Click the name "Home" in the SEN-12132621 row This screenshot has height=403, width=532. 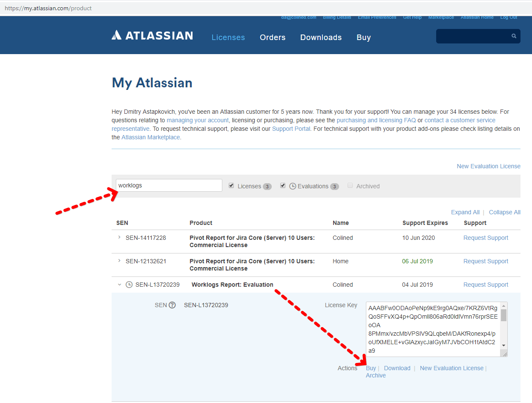pyautogui.click(x=340, y=261)
